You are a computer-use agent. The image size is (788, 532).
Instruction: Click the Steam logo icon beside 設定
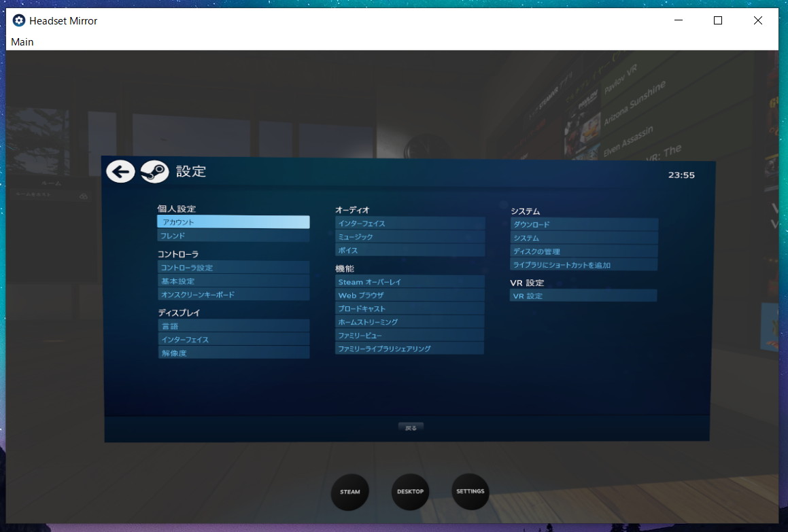click(155, 172)
